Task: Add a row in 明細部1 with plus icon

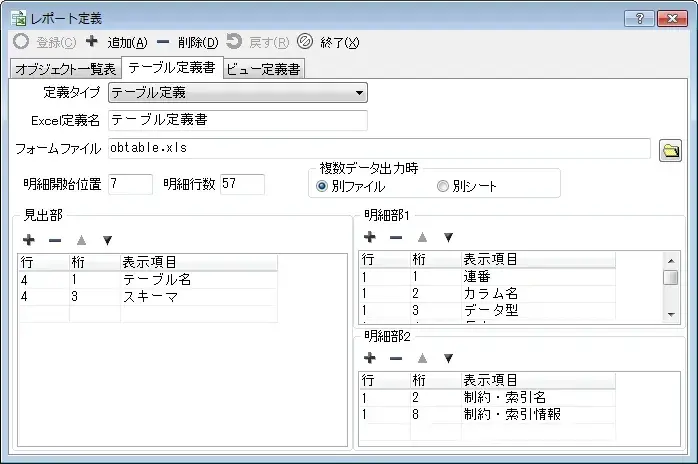Action: pyautogui.click(x=369, y=237)
